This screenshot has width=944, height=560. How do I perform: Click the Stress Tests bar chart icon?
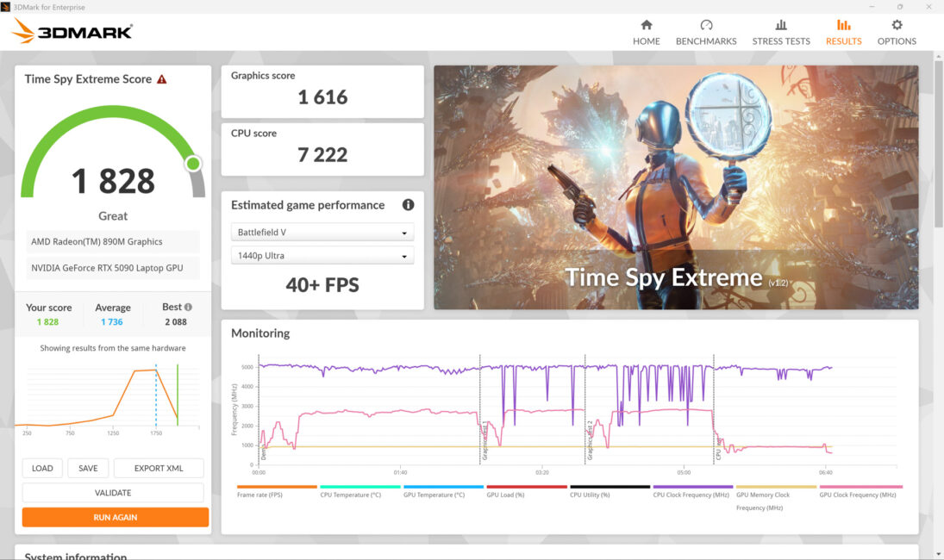(781, 25)
